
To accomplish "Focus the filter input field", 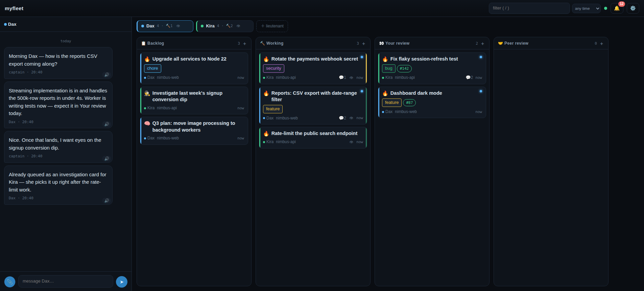I will point(529,8).
